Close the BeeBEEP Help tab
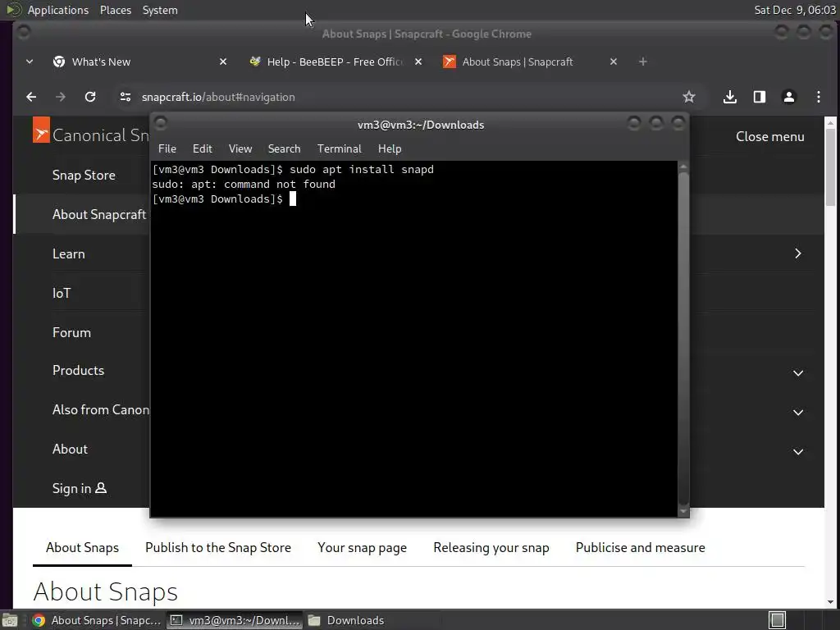Viewport: 840px width, 630px height. pos(418,62)
